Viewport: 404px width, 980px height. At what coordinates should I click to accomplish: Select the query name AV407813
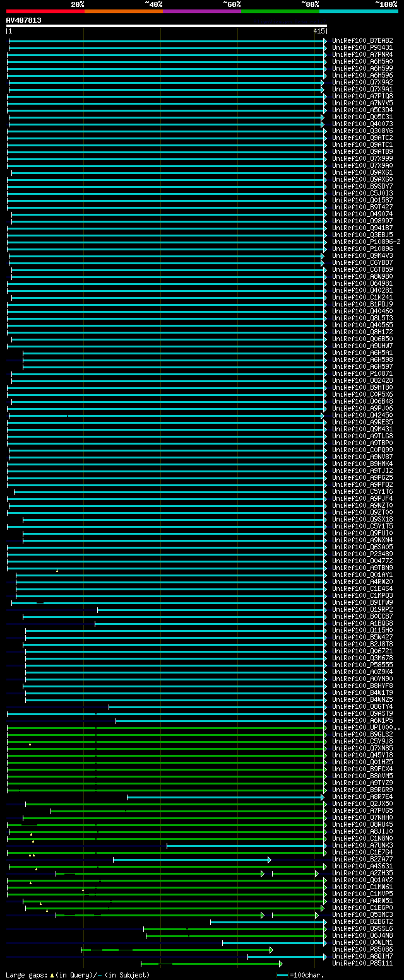click(x=24, y=20)
